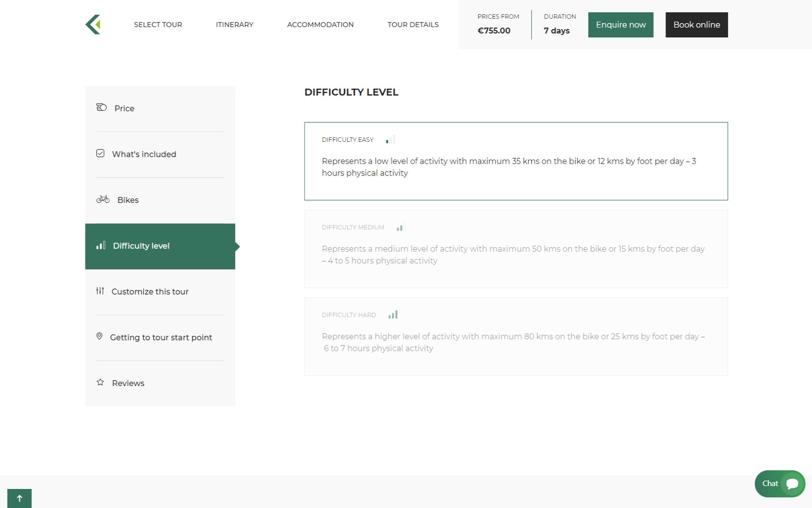Click the Book online button
812x508 pixels.
[x=696, y=25]
